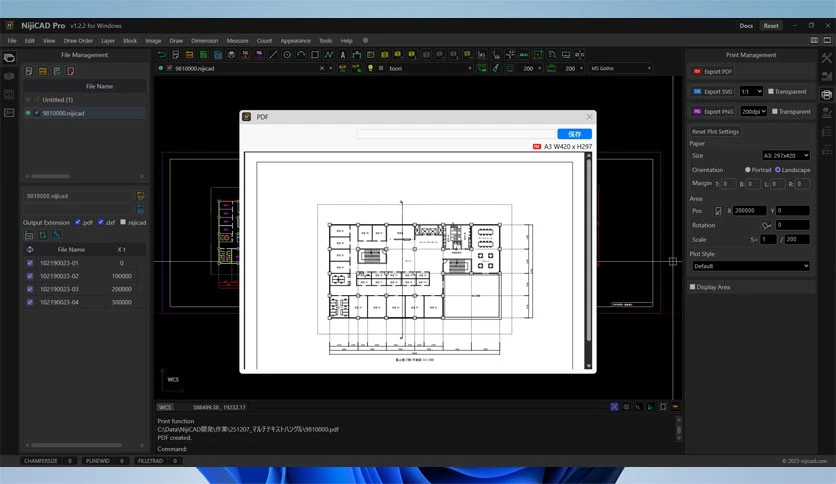Open the image panel icon in left sidebar
836x484 pixels.
click(9, 112)
